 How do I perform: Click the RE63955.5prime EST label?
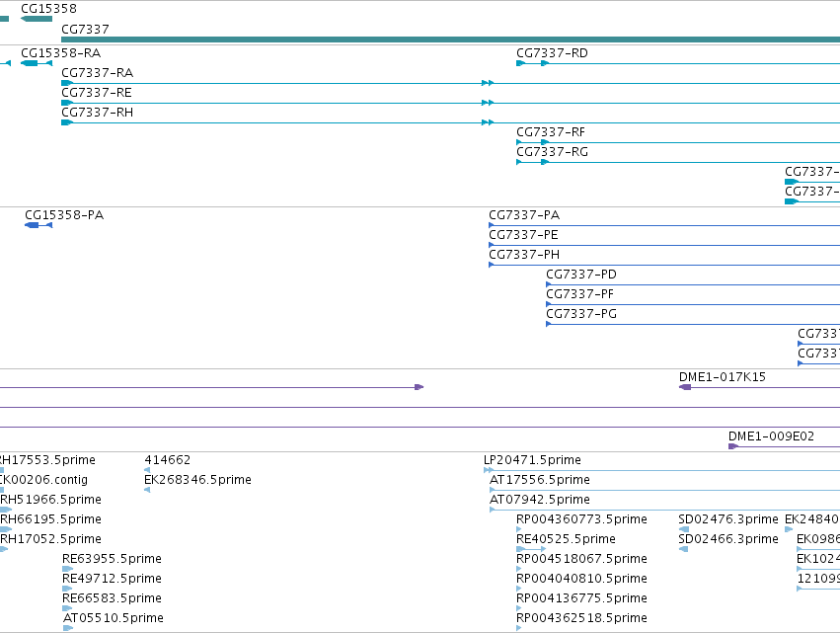(112, 559)
